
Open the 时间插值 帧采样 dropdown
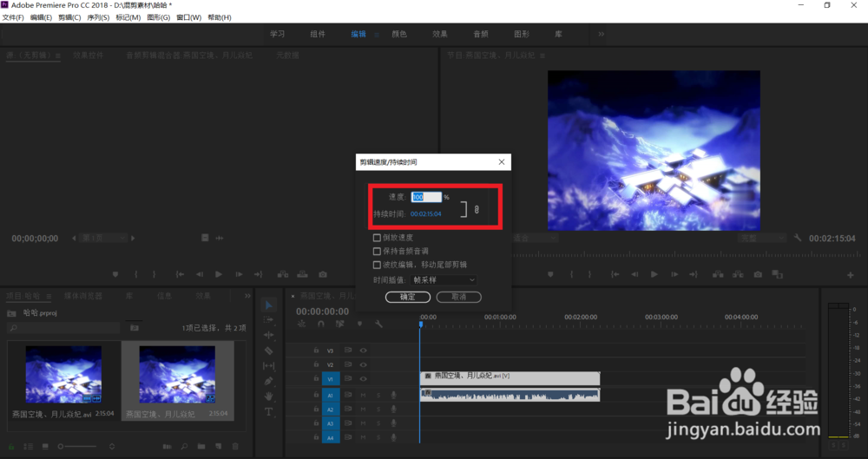tap(444, 280)
